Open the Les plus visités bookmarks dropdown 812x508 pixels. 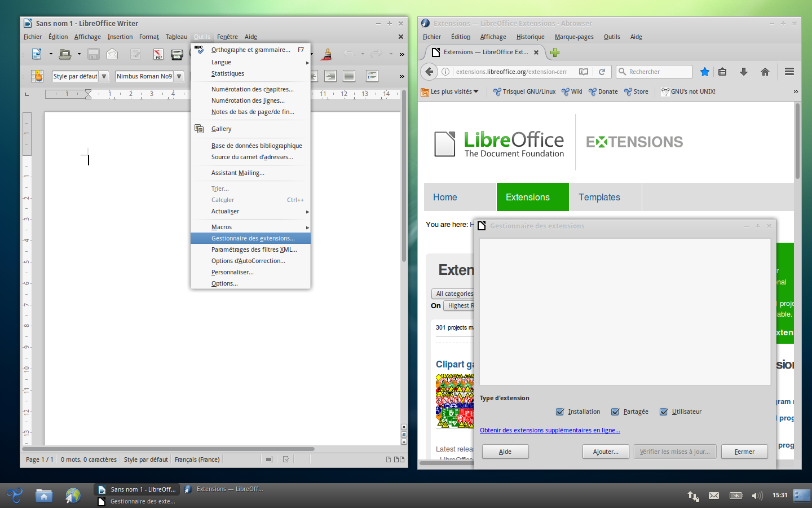click(450, 91)
